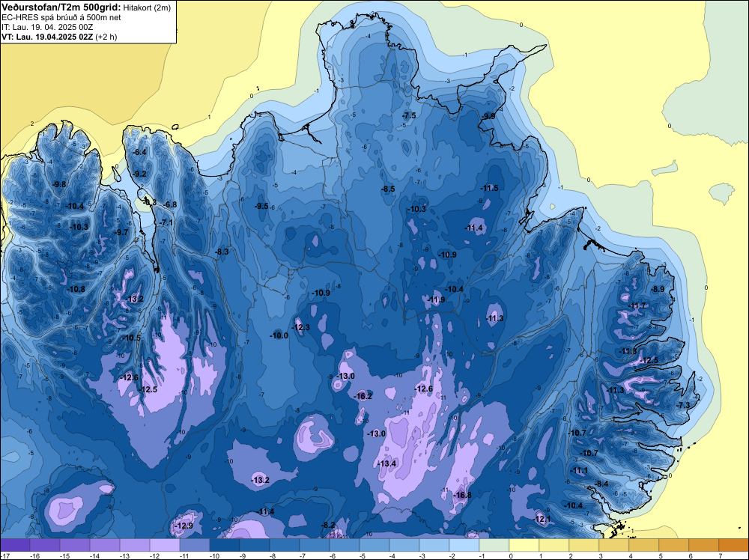This screenshot has height=560, width=749.
Task: Click the temperature value '-8.3'
Action: (222, 252)
